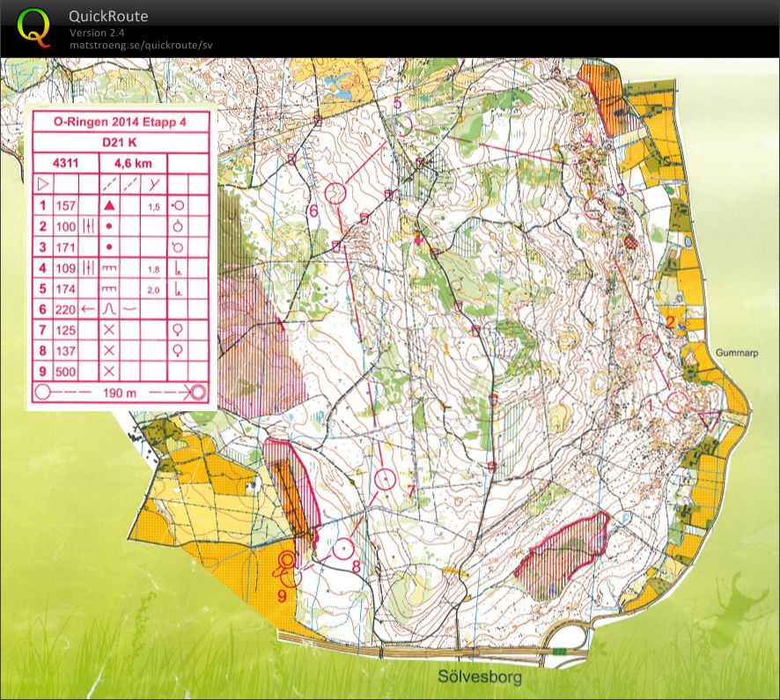Screen dimensions: 780x700
Task: Select control circle 6 on the map
Action: pyautogui.click(x=335, y=193)
